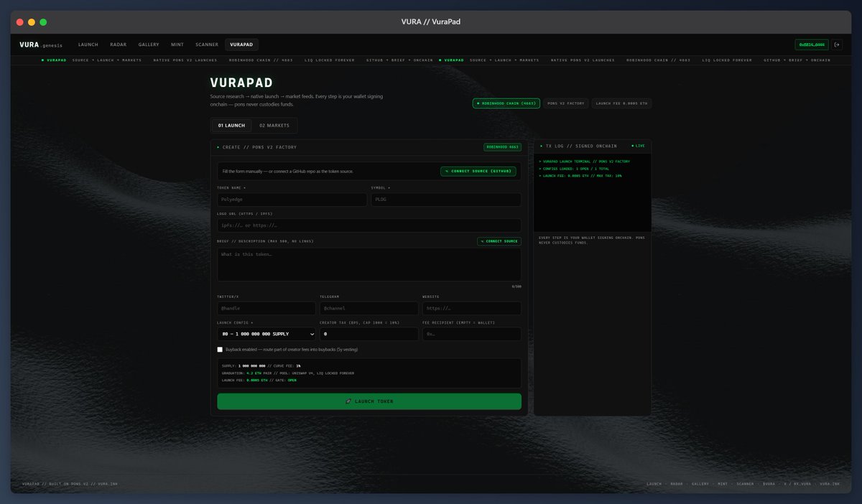Click the 'LAUNCH FEE: 0.0005 ETH // MAX TAX' log line
The image size is (862, 504).
click(580, 176)
